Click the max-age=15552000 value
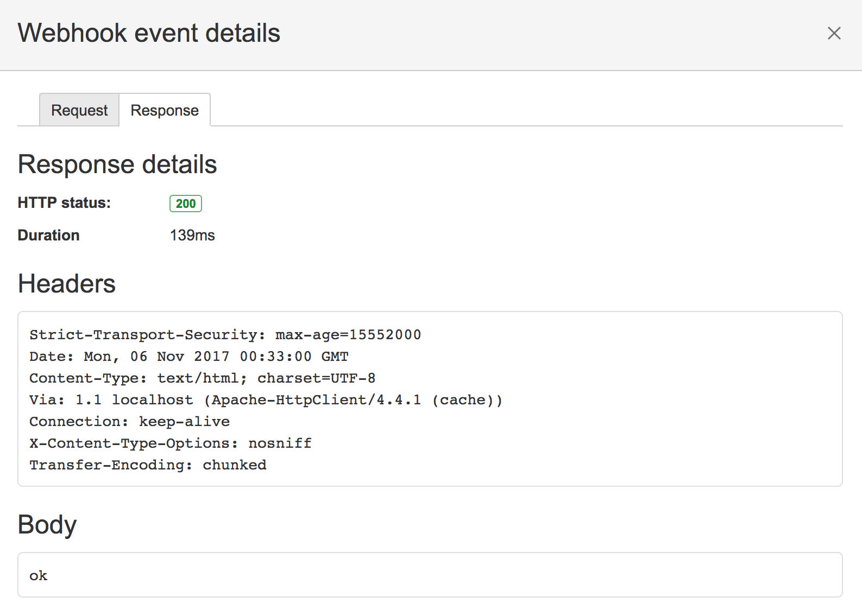Screen dimensions: 862x616 pyautogui.click(x=348, y=335)
